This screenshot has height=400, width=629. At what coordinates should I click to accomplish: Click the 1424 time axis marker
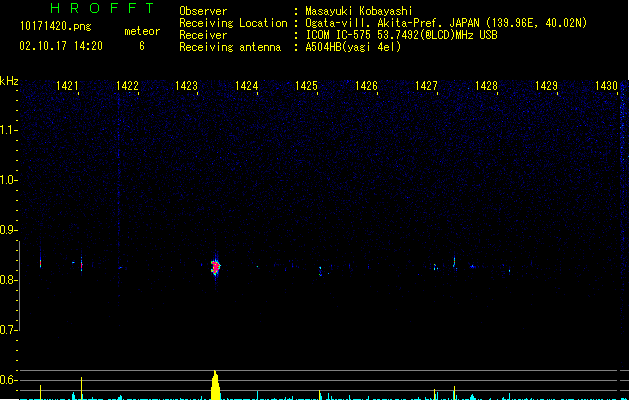246,86
